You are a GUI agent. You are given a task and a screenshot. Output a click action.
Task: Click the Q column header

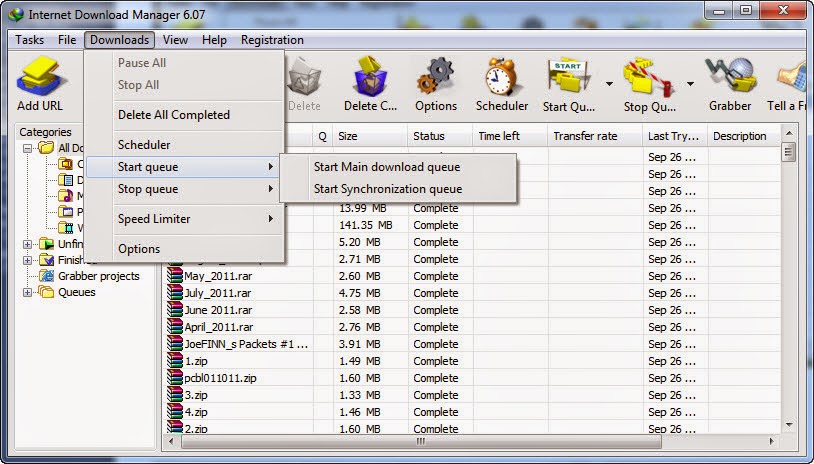[322, 136]
